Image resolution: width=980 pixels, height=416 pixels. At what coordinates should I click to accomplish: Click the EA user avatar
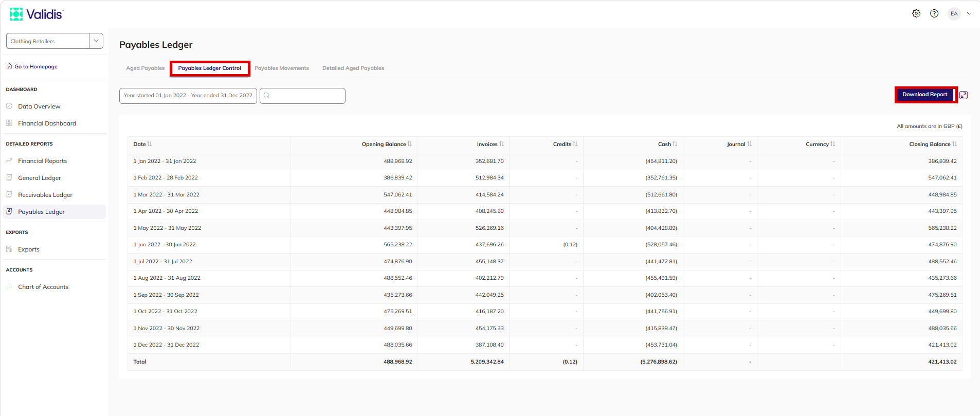[954, 14]
